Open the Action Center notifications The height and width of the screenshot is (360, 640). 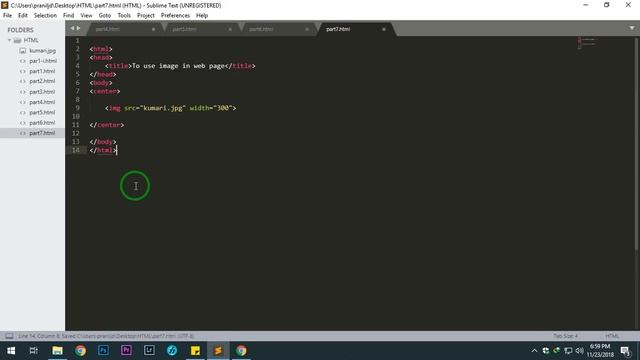coord(625,351)
